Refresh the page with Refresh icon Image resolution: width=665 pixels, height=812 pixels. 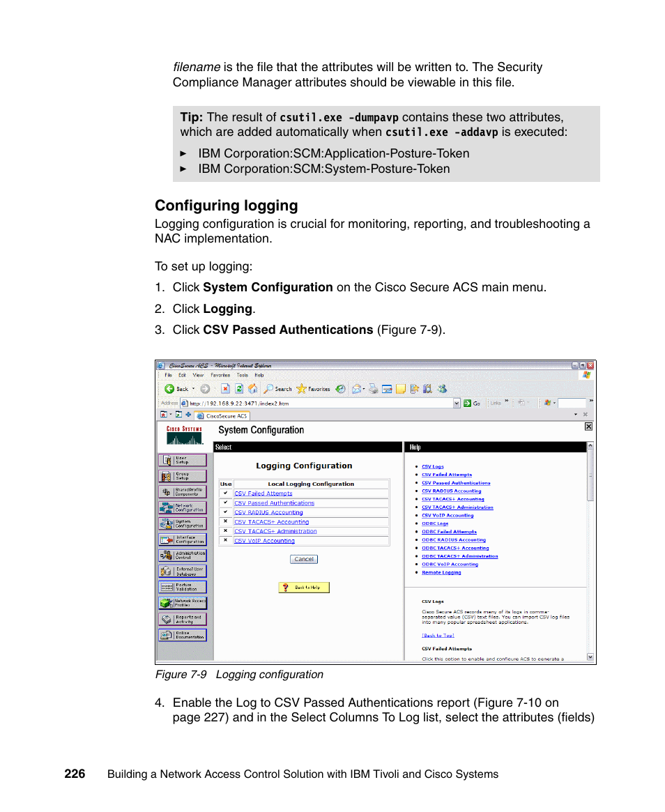tap(239, 389)
